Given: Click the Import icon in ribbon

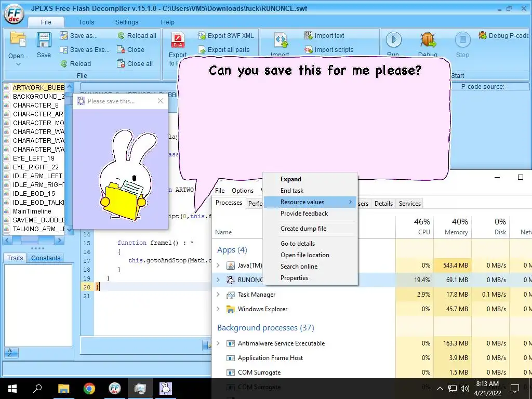Looking at the screenshot, I should click(x=280, y=41).
